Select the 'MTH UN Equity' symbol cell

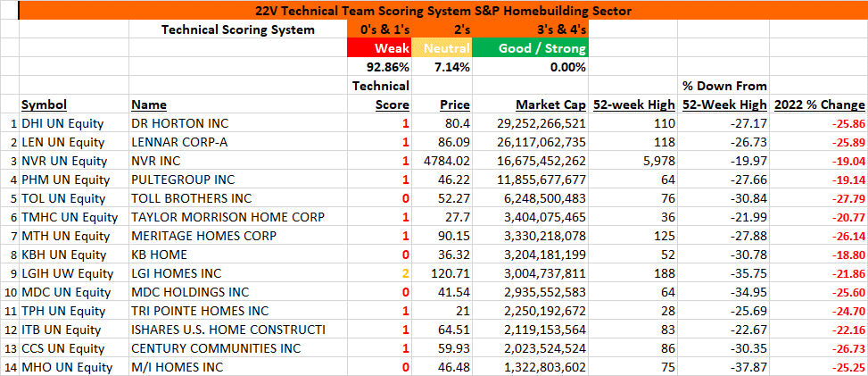[x=74, y=237]
